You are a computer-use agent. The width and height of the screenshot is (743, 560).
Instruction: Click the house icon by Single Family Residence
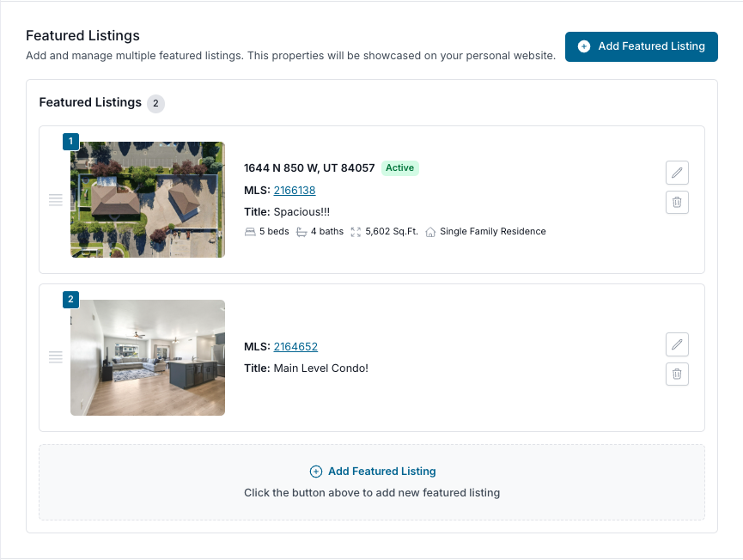tap(430, 232)
